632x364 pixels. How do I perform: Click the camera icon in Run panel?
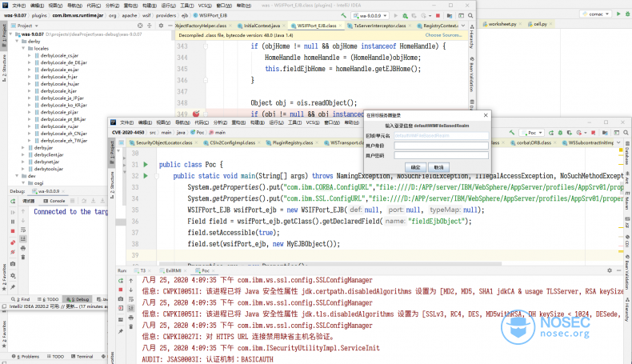[121, 298]
